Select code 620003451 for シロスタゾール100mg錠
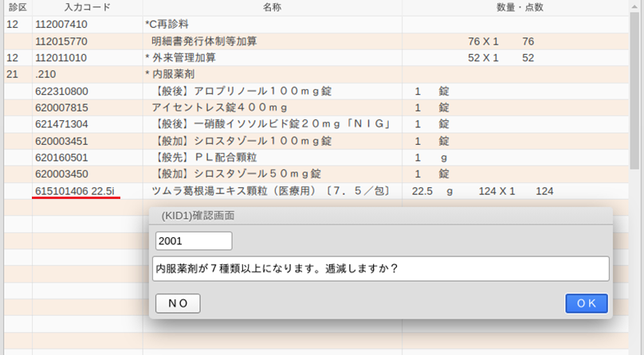This screenshot has height=355, width=644. click(62, 141)
